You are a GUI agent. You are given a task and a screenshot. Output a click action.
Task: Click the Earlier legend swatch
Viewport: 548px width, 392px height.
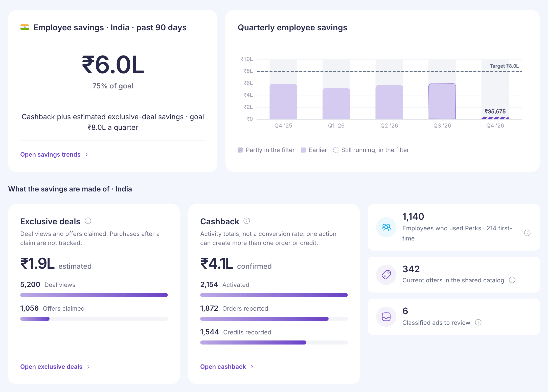pos(303,150)
